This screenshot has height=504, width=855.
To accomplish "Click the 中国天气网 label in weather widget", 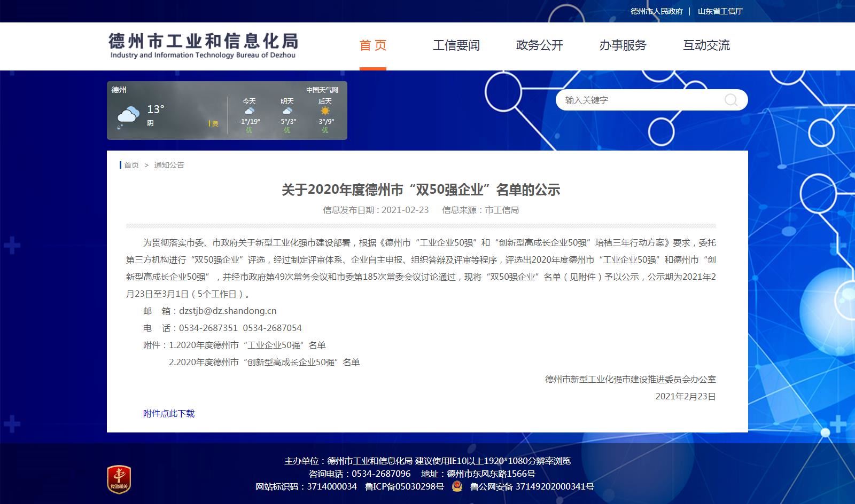I will click(322, 90).
